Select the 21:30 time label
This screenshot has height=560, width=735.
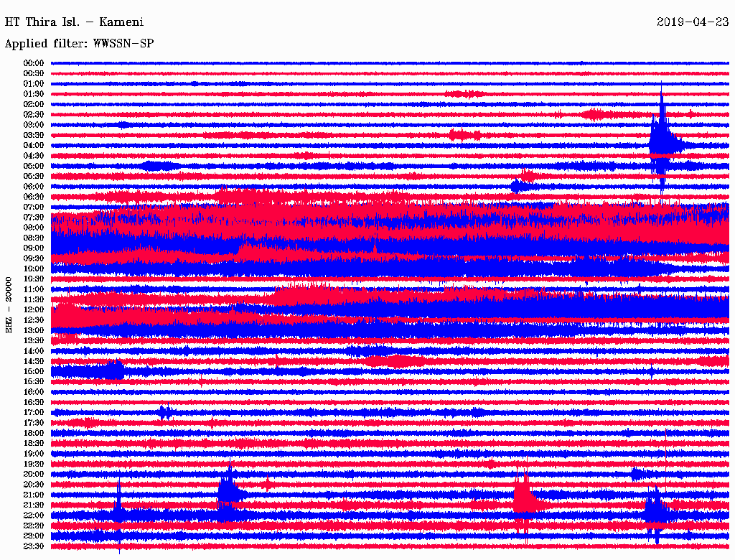pos(34,505)
